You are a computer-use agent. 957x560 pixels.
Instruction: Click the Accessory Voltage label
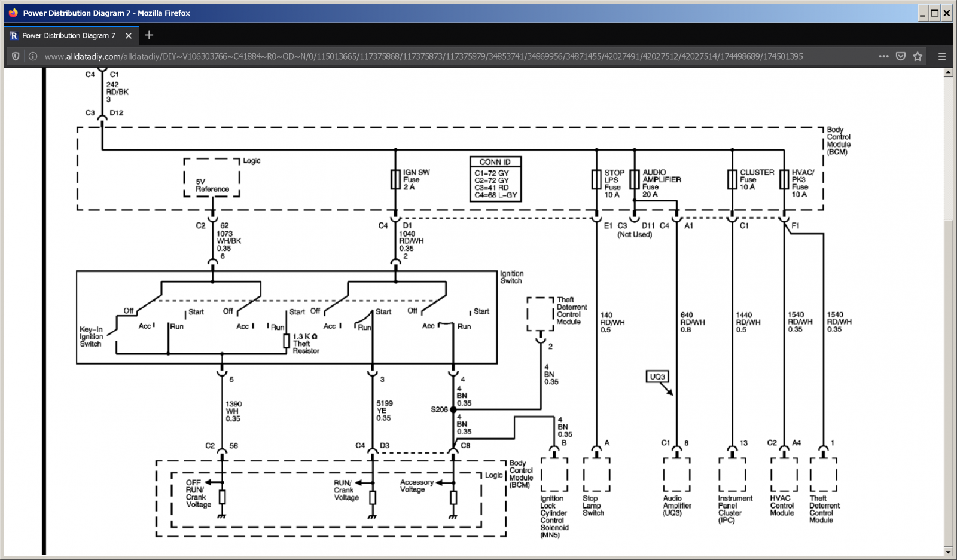coord(417,486)
